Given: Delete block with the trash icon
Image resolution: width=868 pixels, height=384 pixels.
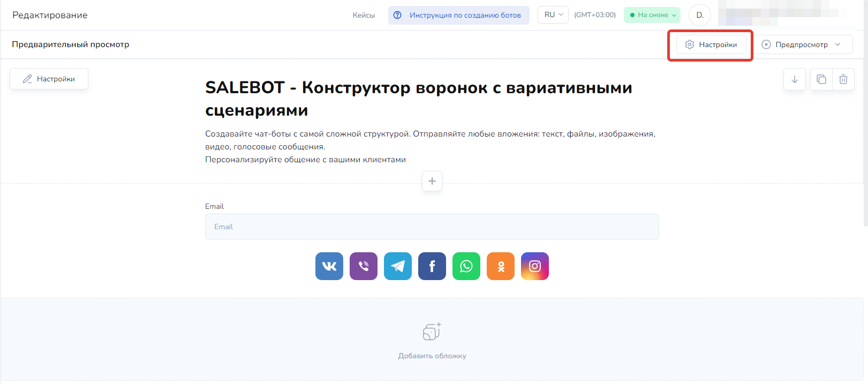Looking at the screenshot, I should [x=843, y=79].
